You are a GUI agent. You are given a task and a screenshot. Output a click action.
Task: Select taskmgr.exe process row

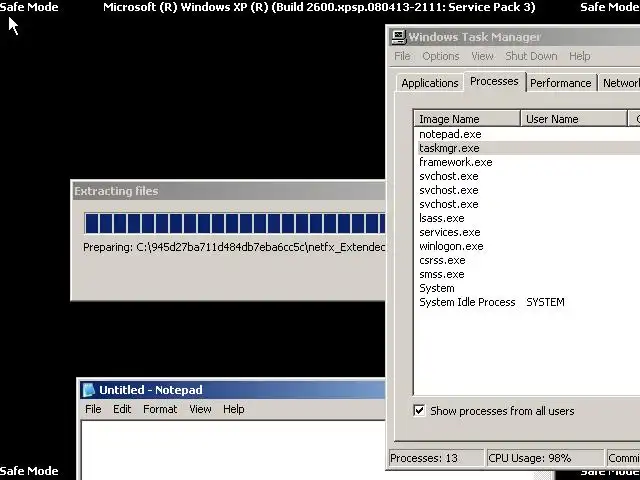click(x=529, y=148)
